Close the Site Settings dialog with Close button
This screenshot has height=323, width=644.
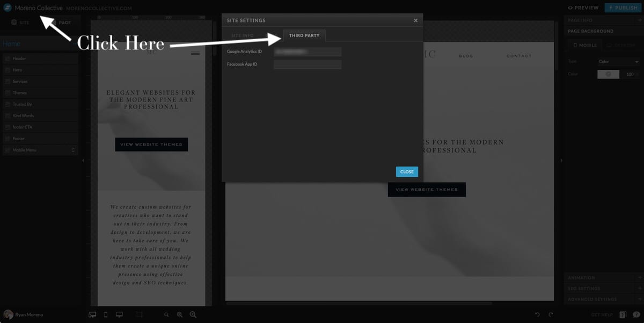pos(407,171)
